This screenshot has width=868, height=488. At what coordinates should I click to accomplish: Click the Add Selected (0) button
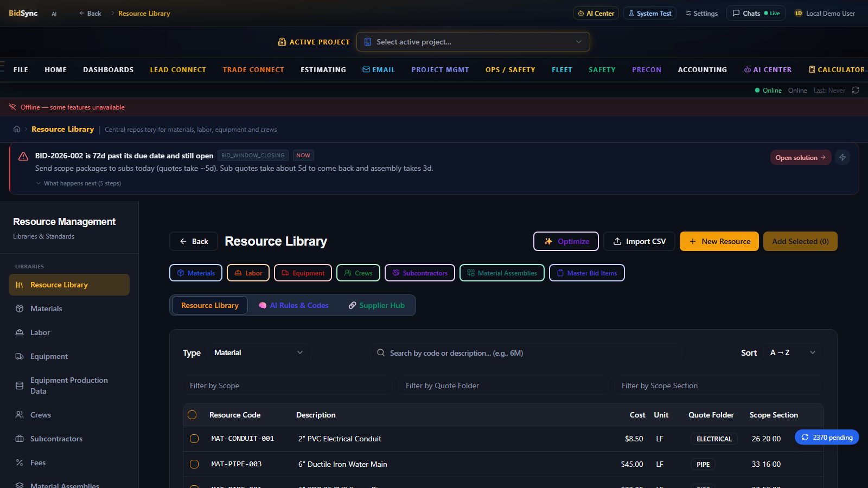click(800, 241)
